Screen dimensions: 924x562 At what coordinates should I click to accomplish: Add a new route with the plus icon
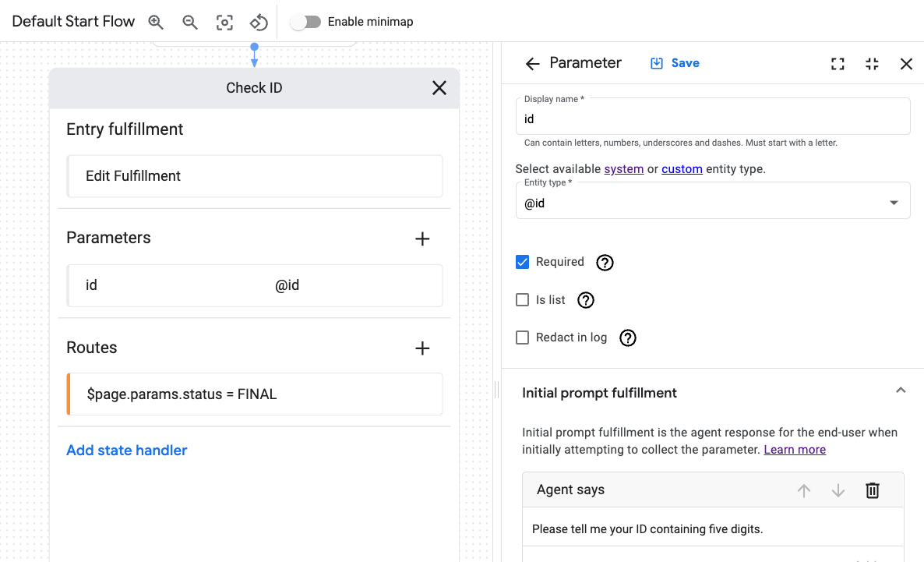coord(421,348)
